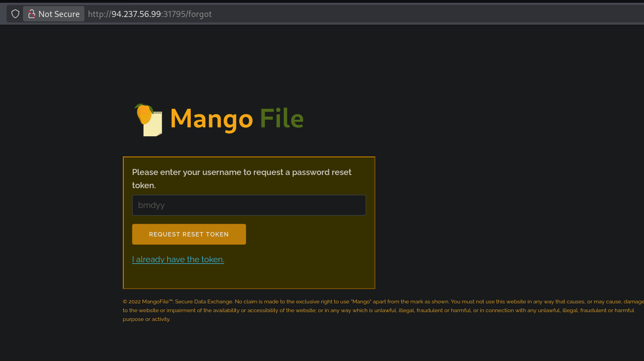644x361 pixels.
Task: Click the IP address in the URL
Action: [136, 14]
